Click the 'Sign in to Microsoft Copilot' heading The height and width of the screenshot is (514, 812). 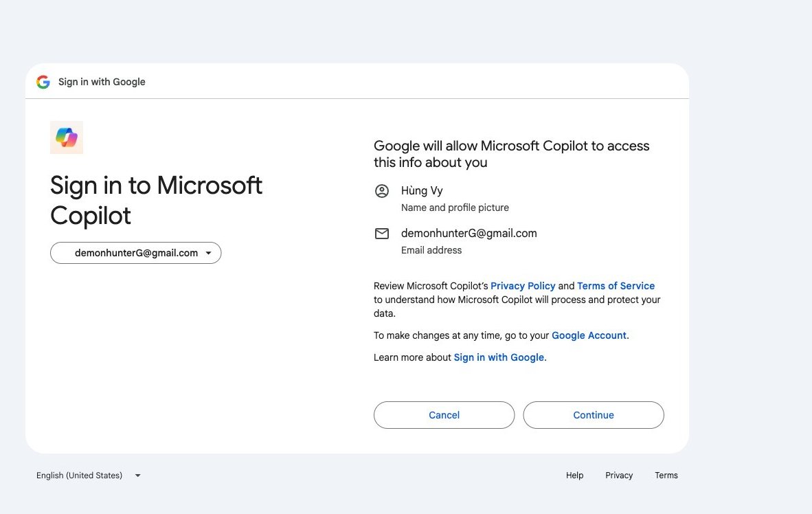156,200
